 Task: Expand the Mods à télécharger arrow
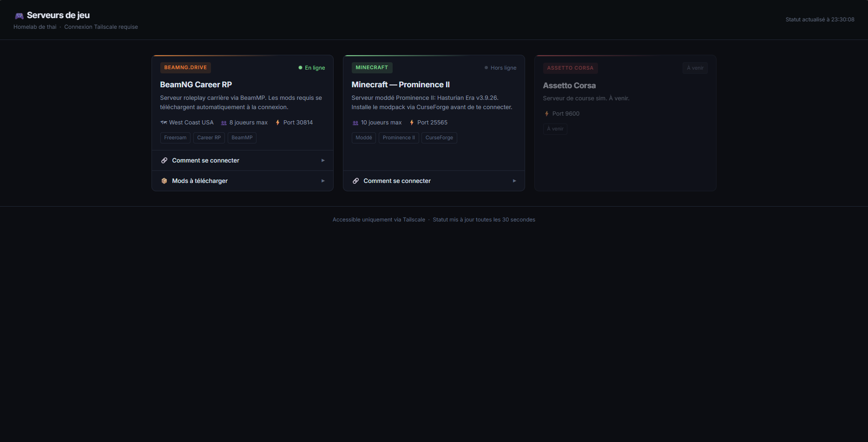pos(323,181)
